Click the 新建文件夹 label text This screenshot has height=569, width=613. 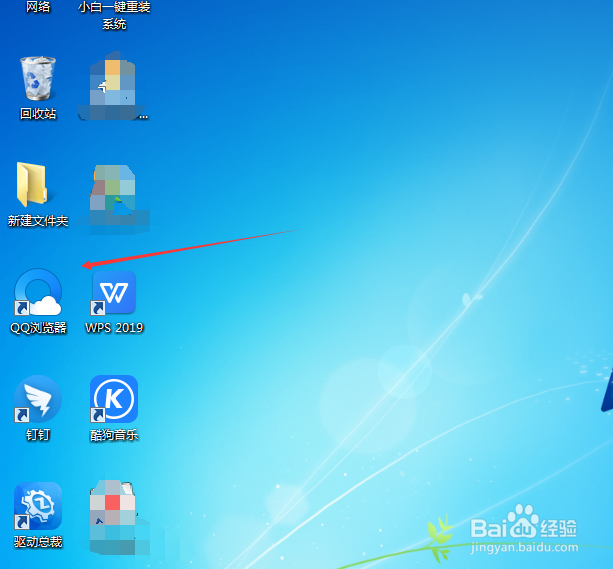click(x=38, y=221)
